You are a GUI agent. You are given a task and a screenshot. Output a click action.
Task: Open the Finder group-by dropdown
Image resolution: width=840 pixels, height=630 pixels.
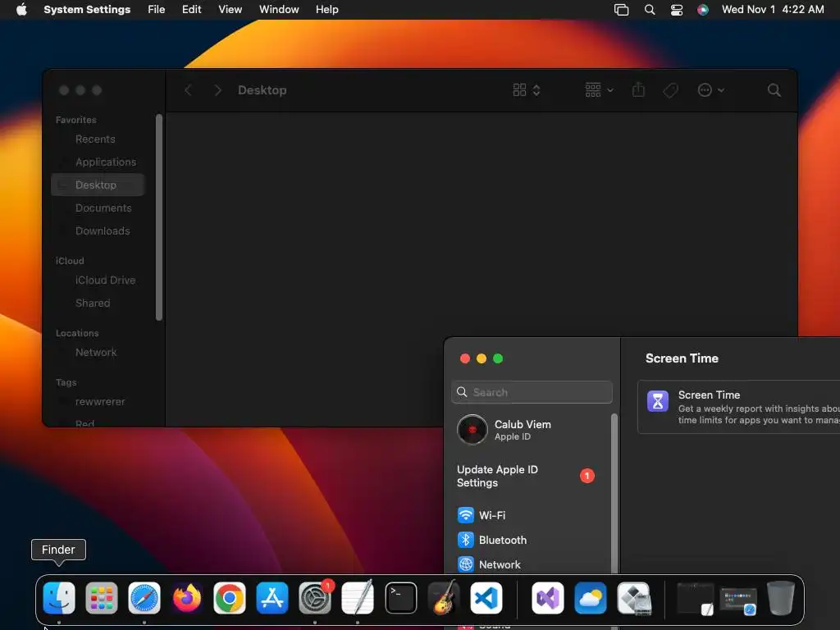[599, 90]
